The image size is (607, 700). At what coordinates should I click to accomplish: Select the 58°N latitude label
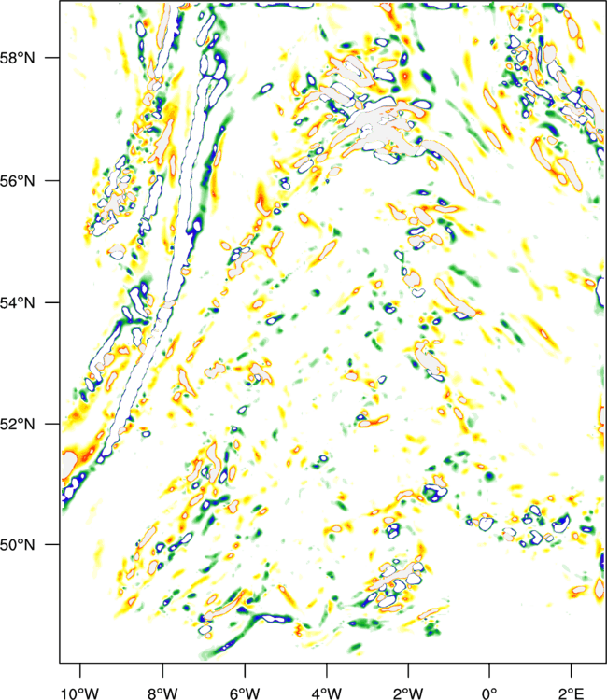[x=18, y=58]
